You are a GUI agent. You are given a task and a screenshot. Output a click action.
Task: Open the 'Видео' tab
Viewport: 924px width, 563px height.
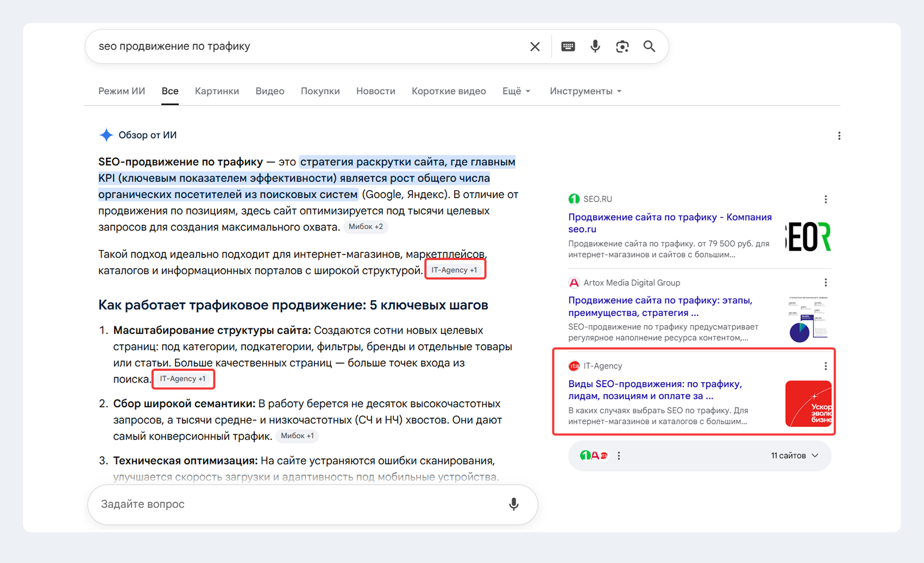270,91
